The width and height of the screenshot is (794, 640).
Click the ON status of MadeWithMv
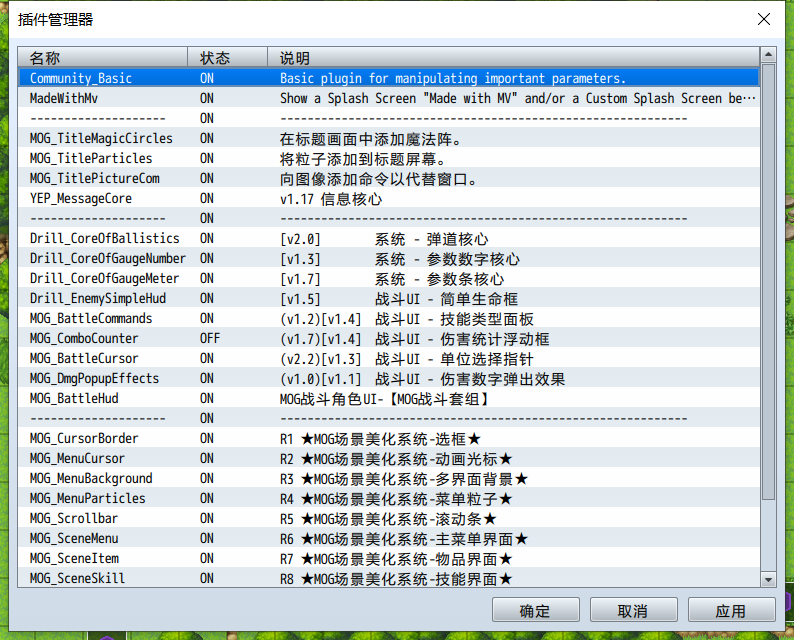(207, 98)
